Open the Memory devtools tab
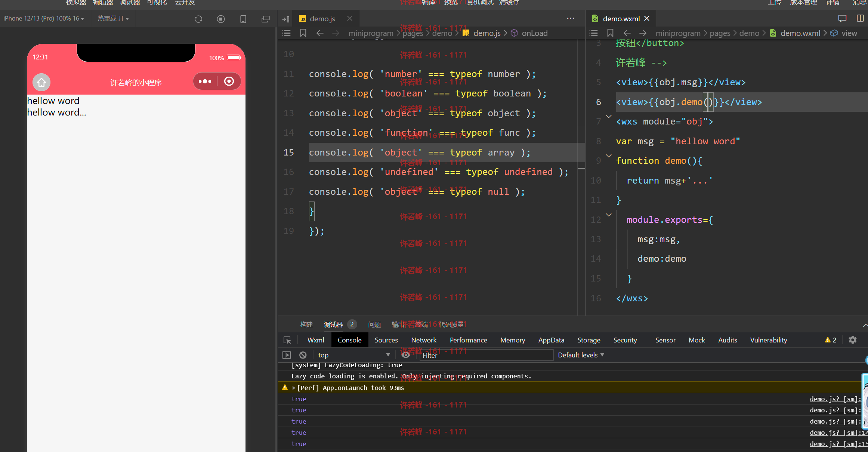 pos(513,340)
